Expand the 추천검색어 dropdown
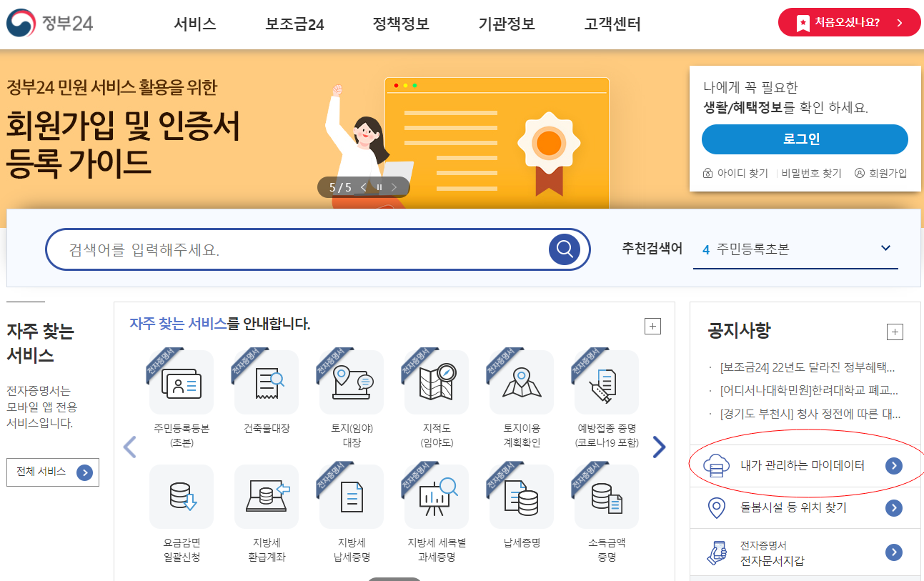The width and height of the screenshot is (924, 581). click(x=886, y=249)
